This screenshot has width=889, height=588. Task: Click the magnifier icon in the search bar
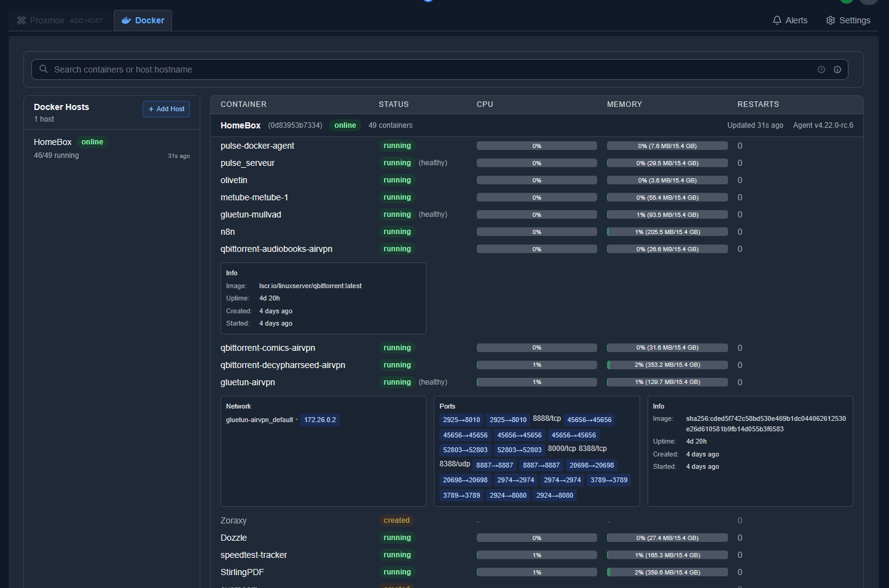[44, 69]
